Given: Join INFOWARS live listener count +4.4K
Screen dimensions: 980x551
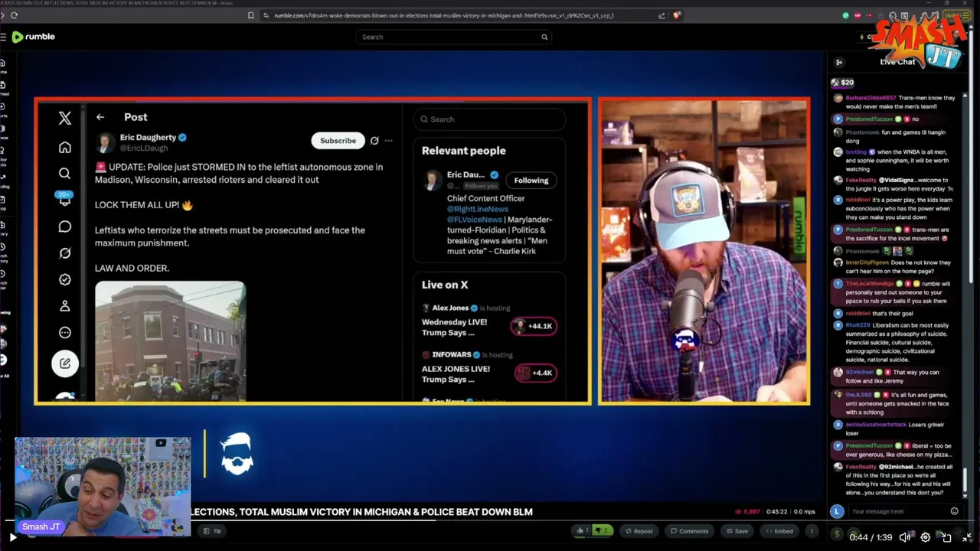Looking at the screenshot, I should point(534,373).
